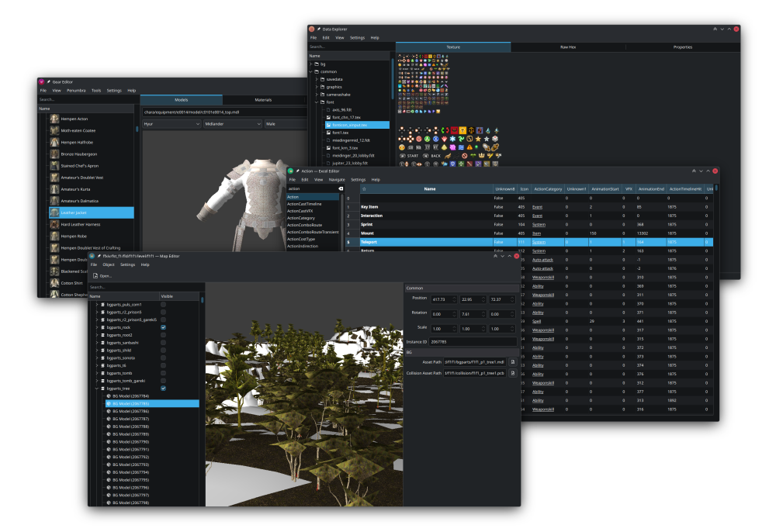776x532 pixels.
Task: Enable visibility for bgparts_sonota
Action: point(163,358)
